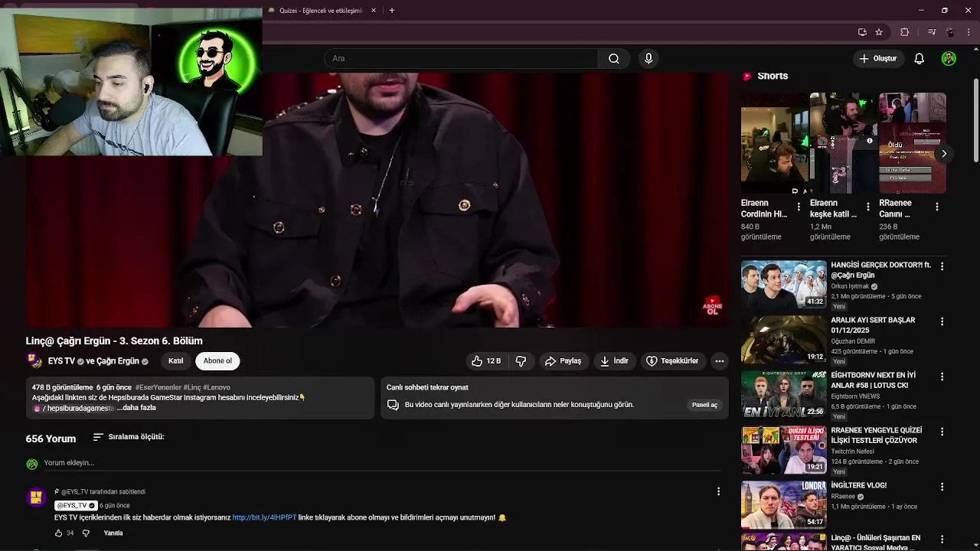Reply to pinned comment via Yanıtla

[x=113, y=533]
